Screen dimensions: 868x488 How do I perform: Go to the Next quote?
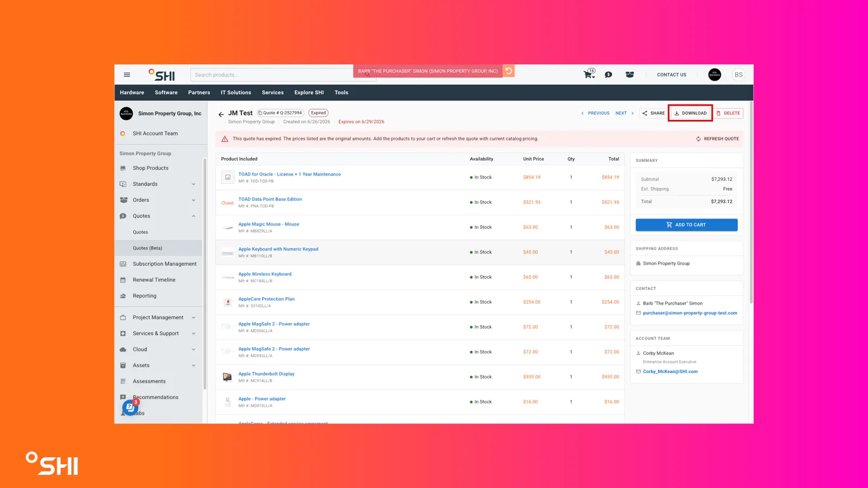pyautogui.click(x=624, y=113)
